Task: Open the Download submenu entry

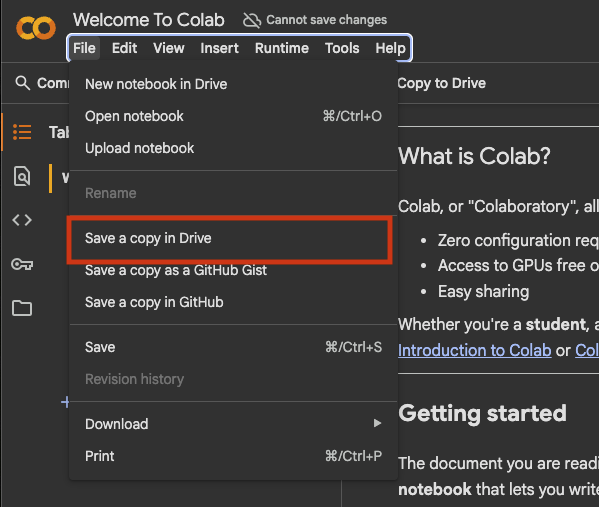Action: click(x=233, y=424)
